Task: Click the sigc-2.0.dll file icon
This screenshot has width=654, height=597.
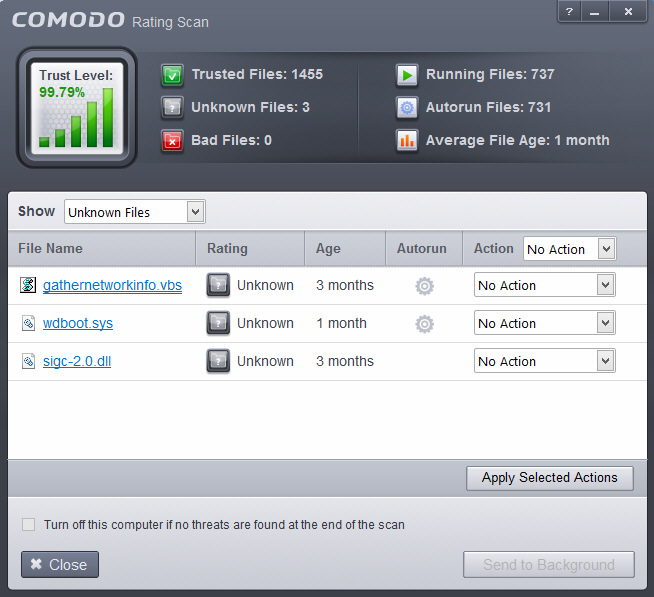Action: click(28, 361)
